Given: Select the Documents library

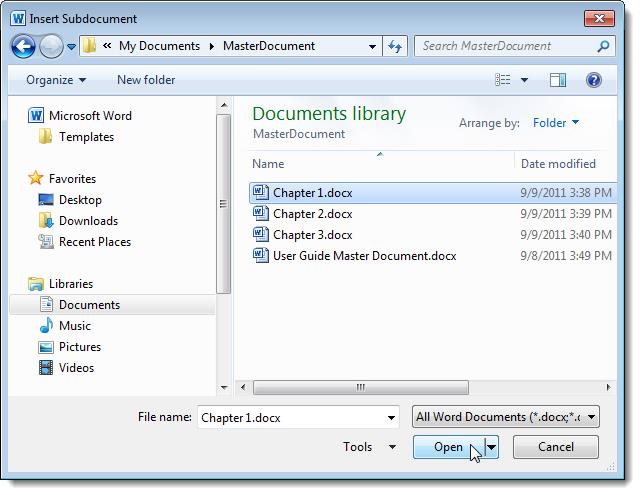Looking at the screenshot, I should click(x=112, y=304).
